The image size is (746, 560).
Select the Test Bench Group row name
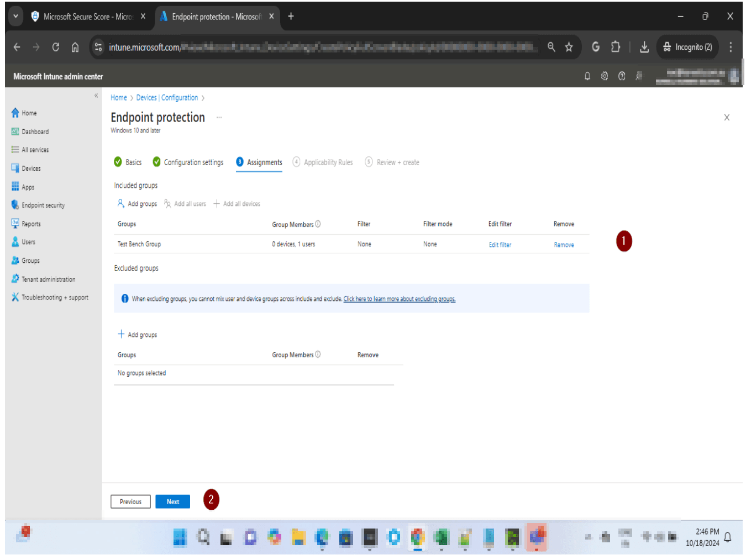139,244
